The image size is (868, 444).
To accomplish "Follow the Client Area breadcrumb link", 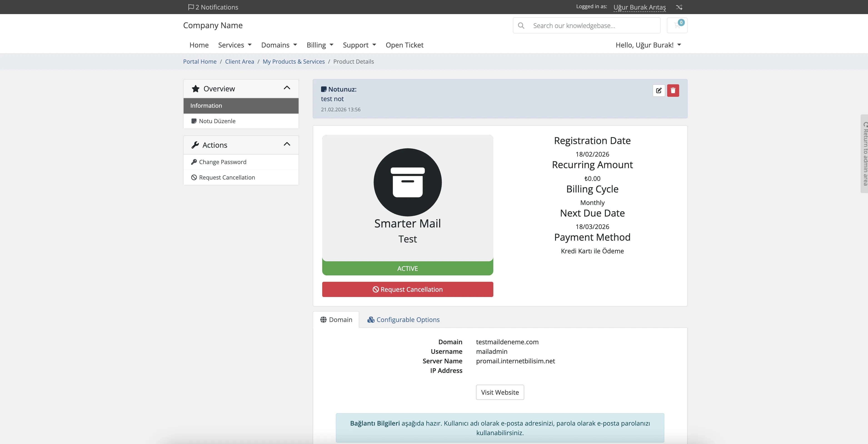I will tap(239, 61).
